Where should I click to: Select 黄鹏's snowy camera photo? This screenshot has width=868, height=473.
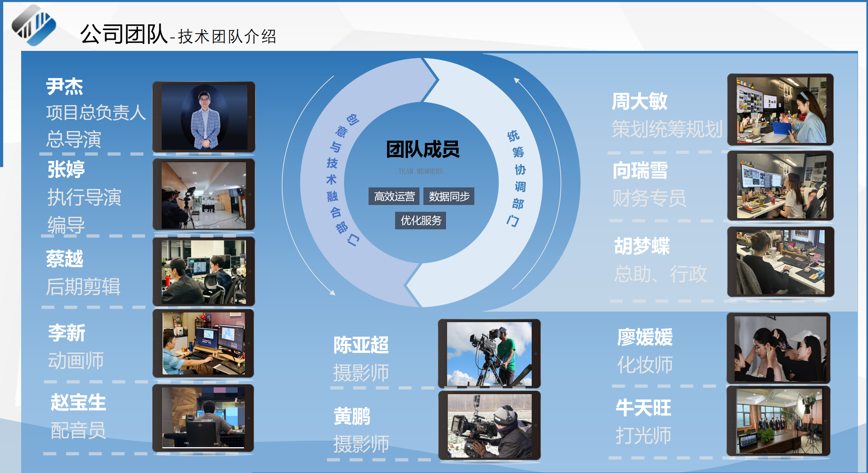click(x=489, y=425)
